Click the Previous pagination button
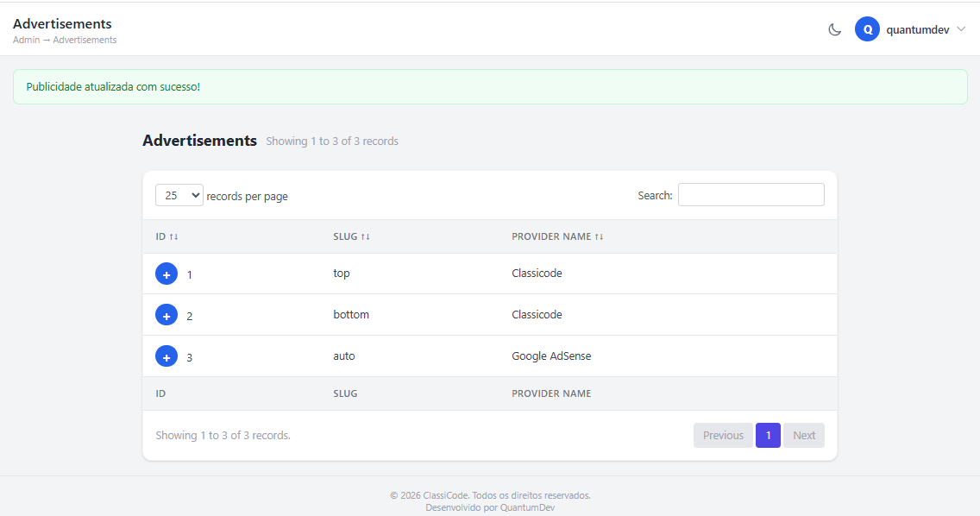The height and width of the screenshot is (516, 980). (723, 435)
